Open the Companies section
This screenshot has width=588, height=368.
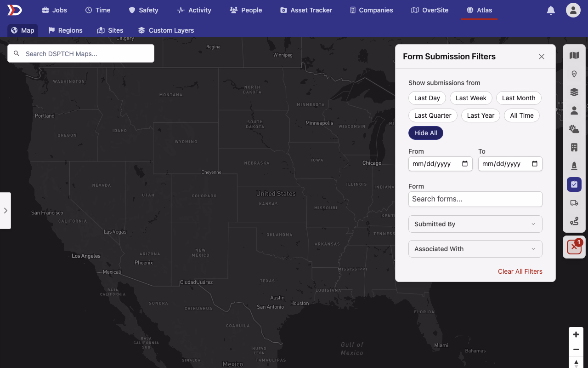coord(371,10)
